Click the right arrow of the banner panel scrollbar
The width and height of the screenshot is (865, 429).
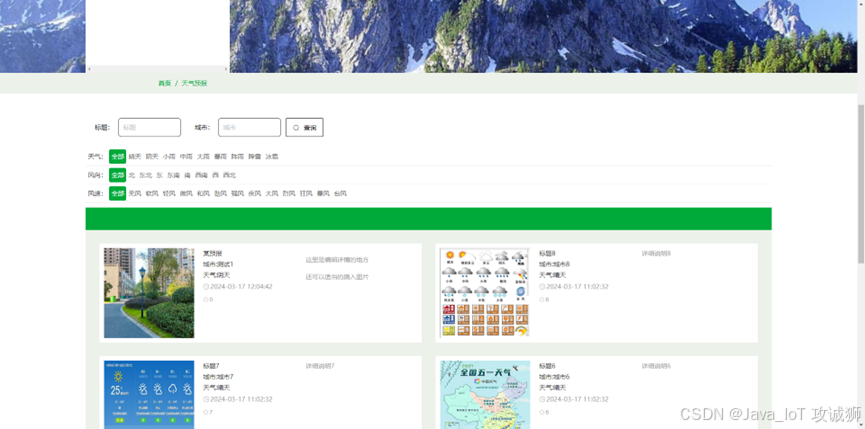coord(226,69)
